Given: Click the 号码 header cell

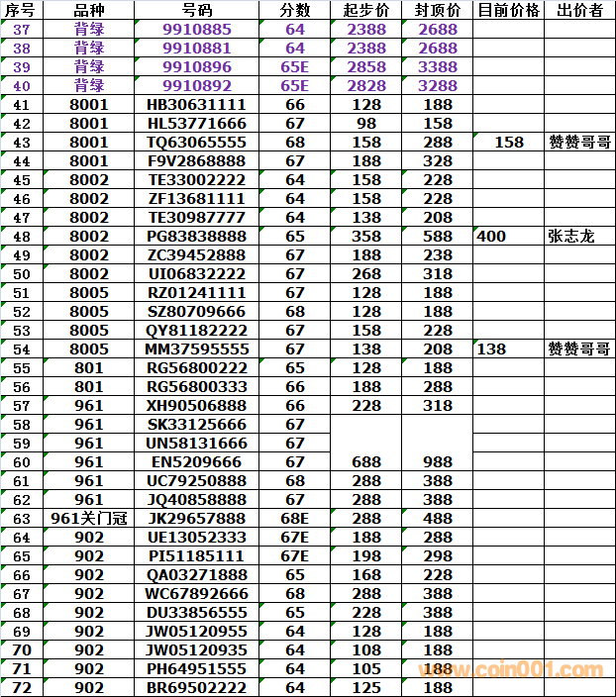Looking at the screenshot, I should coord(196,10).
